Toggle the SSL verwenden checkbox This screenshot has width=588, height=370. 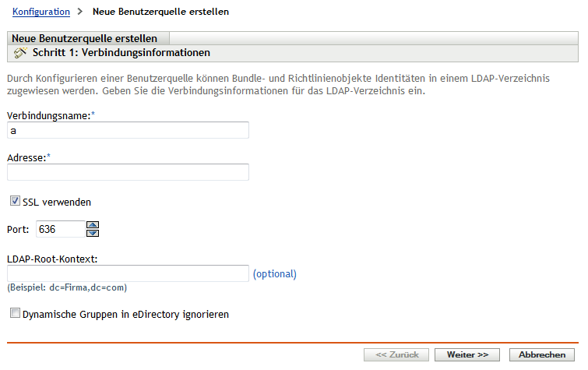pos(16,202)
